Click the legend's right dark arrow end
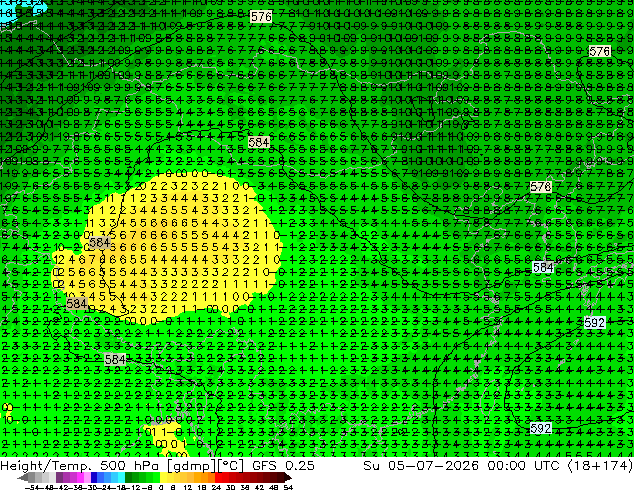Screen dimensions: 634x490 click(x=288, y=478)
